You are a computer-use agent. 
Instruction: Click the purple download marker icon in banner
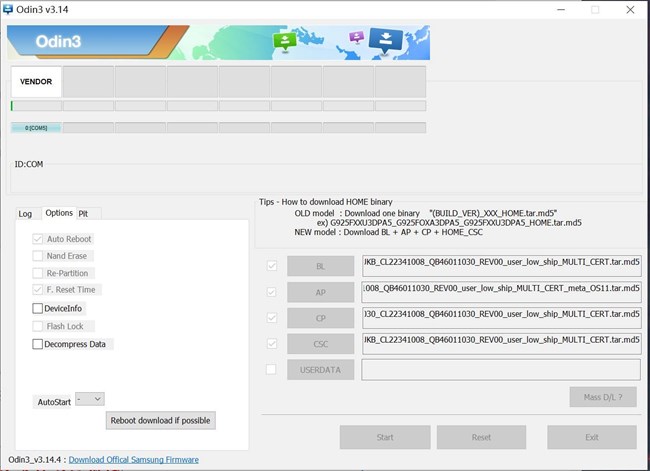point(357,37)
